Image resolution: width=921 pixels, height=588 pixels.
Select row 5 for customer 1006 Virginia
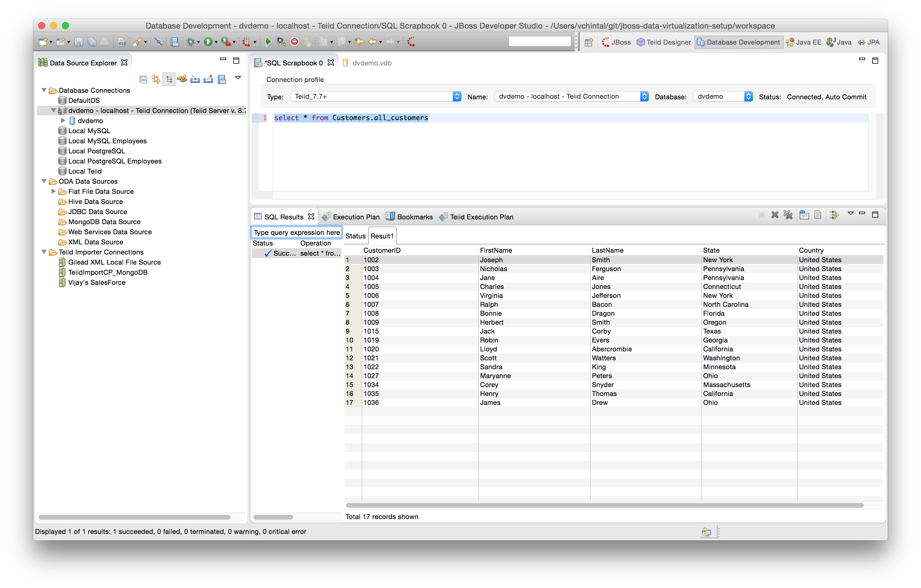[x=421, y=295]
